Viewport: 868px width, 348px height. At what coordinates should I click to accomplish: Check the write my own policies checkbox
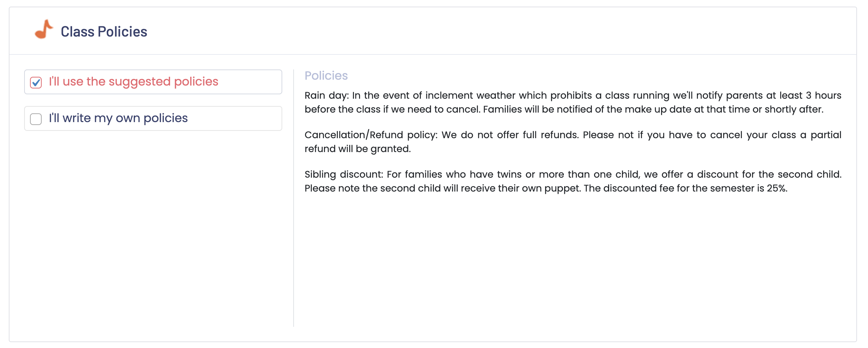pyautogui.click(x=36, y=119)
